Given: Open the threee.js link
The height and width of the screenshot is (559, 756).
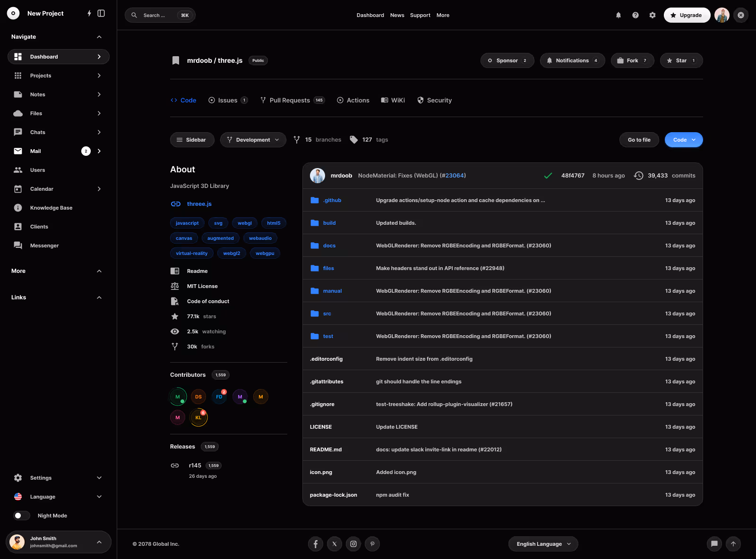Looking at the screenshot, I should 199,204.
